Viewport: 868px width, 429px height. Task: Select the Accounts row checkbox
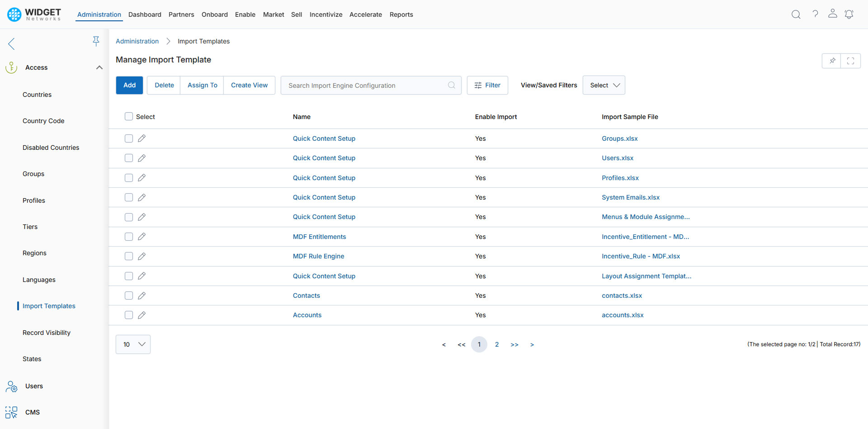click(128, 315)
